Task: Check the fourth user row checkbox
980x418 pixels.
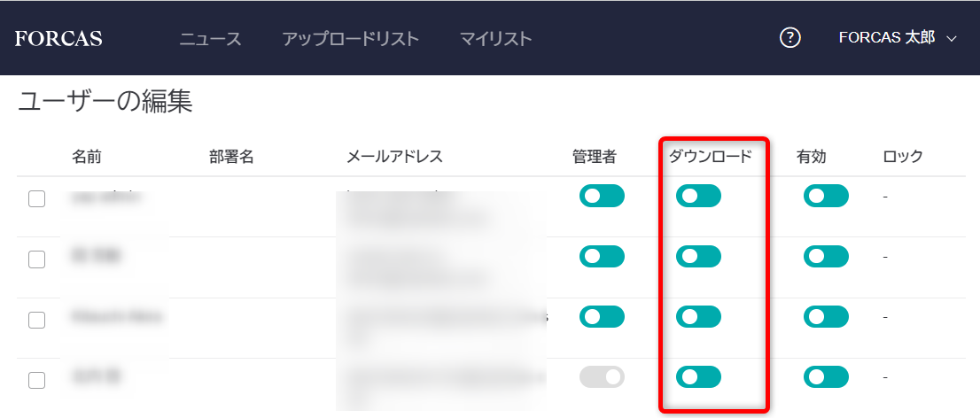Action: (36, 380)
